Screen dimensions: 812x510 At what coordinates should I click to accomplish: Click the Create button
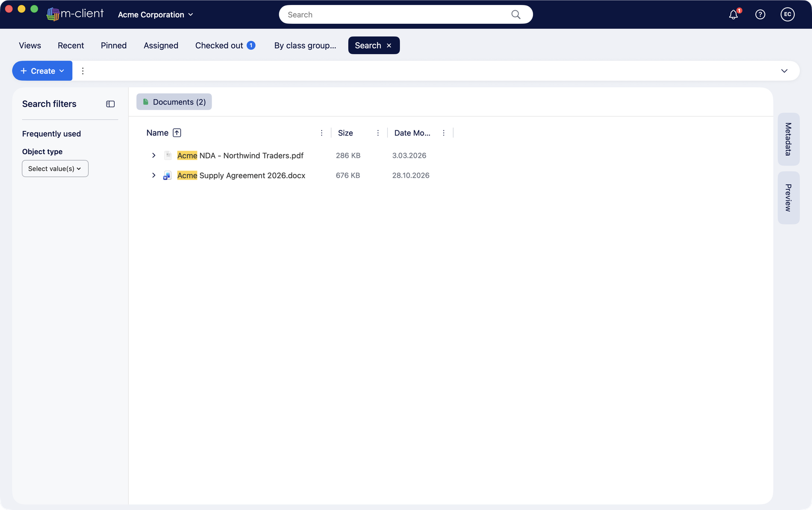click(x=42, y=71)
